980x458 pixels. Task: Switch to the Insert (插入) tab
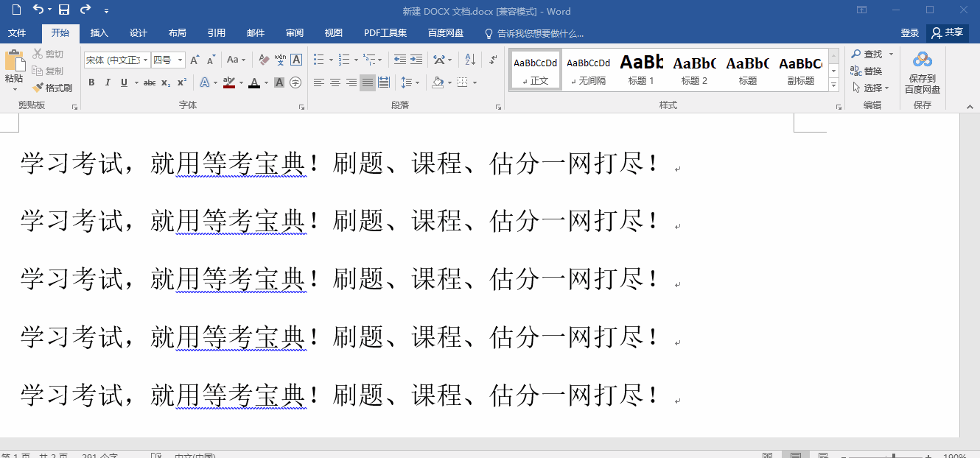click(99, 33)
